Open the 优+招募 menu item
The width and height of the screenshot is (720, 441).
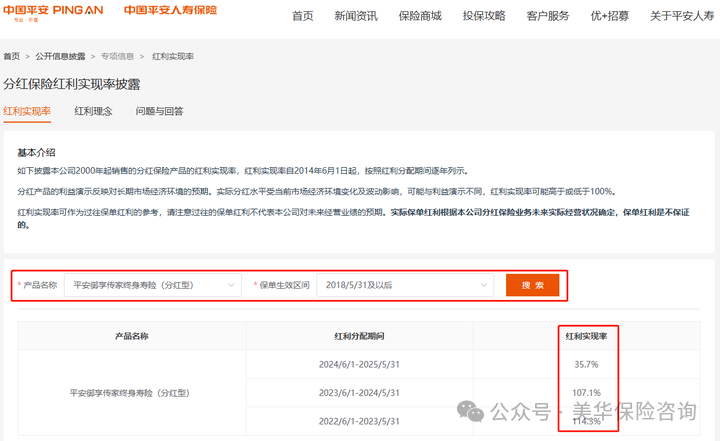612,16
